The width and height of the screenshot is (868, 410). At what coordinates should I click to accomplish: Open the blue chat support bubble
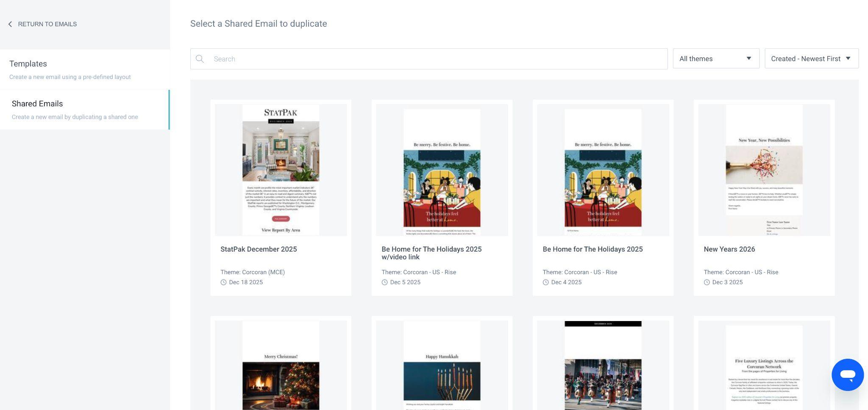point(848,375)
